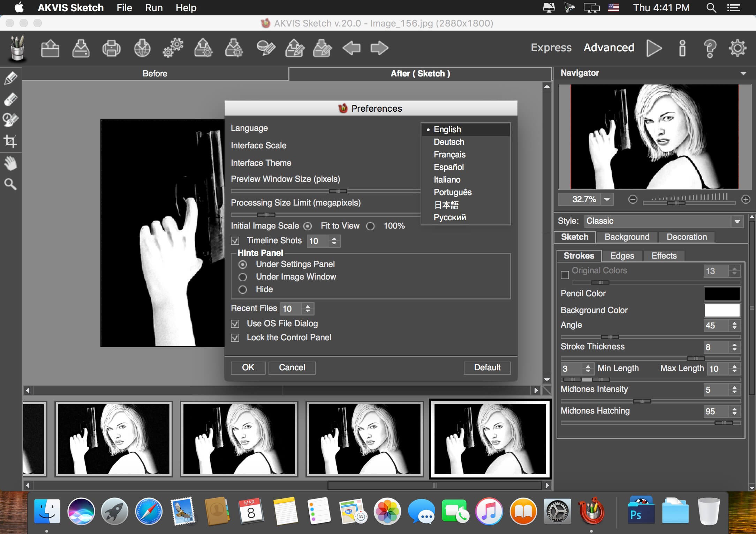This screenshot has width=756, height=534.
Task: Open the File menu
Action: coord(124,8)
